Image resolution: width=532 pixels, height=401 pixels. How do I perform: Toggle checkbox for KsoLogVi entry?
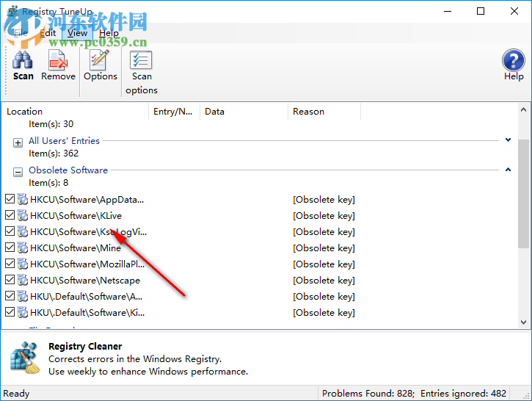coord(10,231)
